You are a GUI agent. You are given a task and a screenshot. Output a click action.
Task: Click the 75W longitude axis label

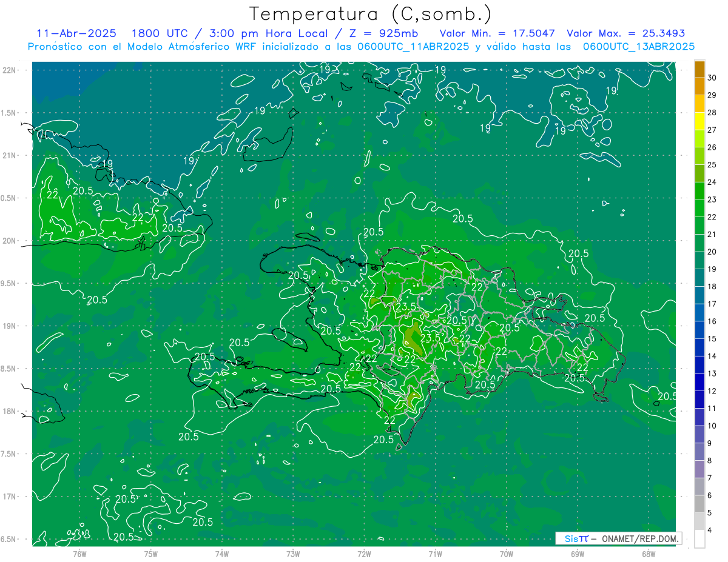[x=151, y=554]
